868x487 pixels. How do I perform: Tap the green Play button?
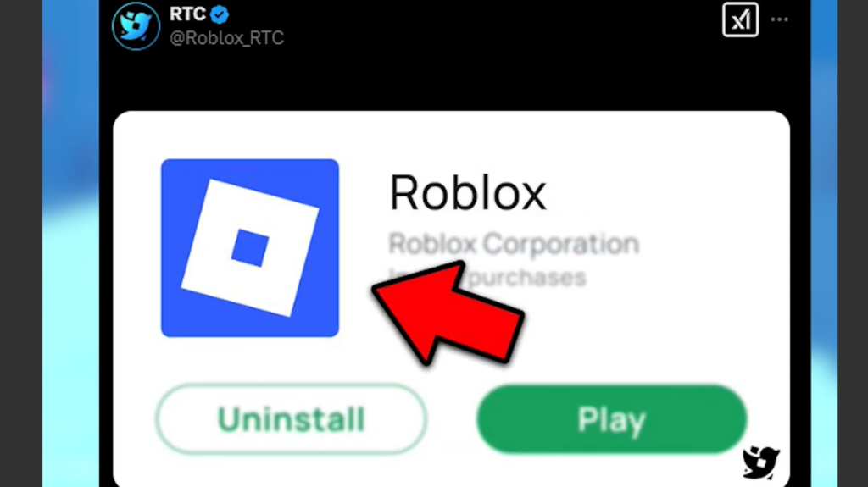tap(612, 419)
